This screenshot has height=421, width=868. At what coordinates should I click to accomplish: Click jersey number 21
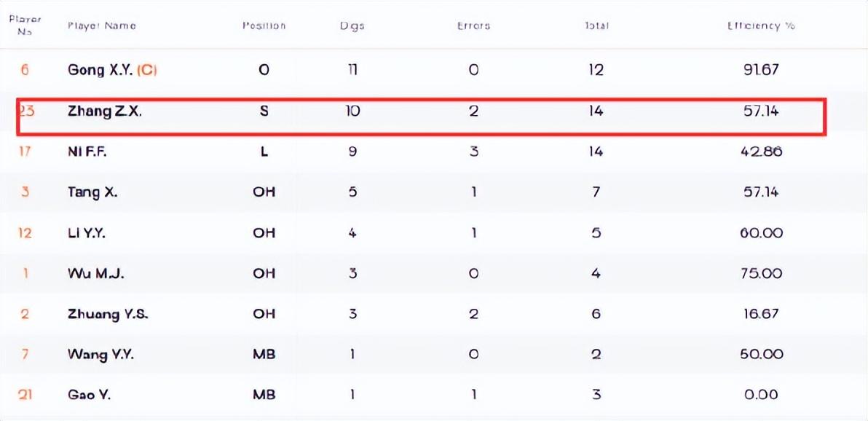click(x=25, y=395)
